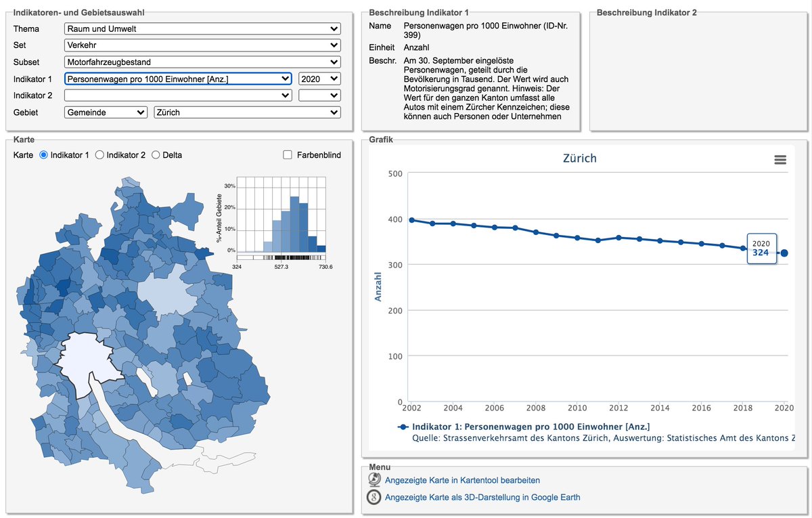
Task: Open the Set dropdown showing Verkehr
Action: [202, 45]
